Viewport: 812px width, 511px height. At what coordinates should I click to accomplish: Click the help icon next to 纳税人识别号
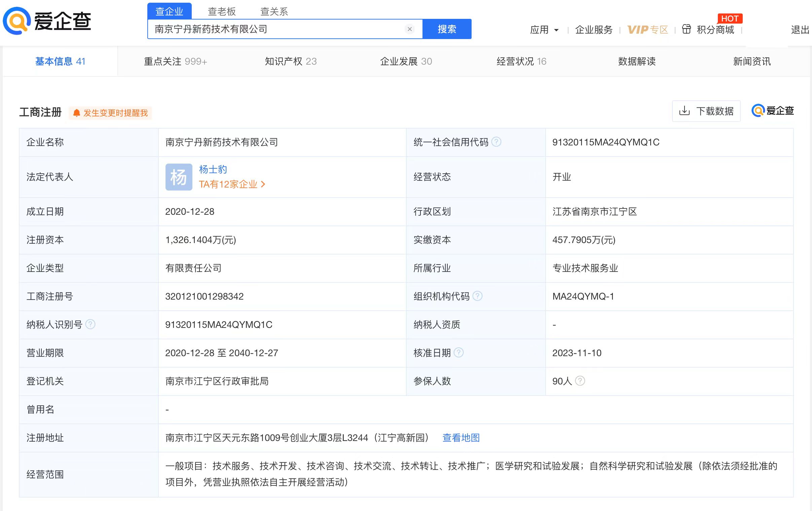point(90,325)
